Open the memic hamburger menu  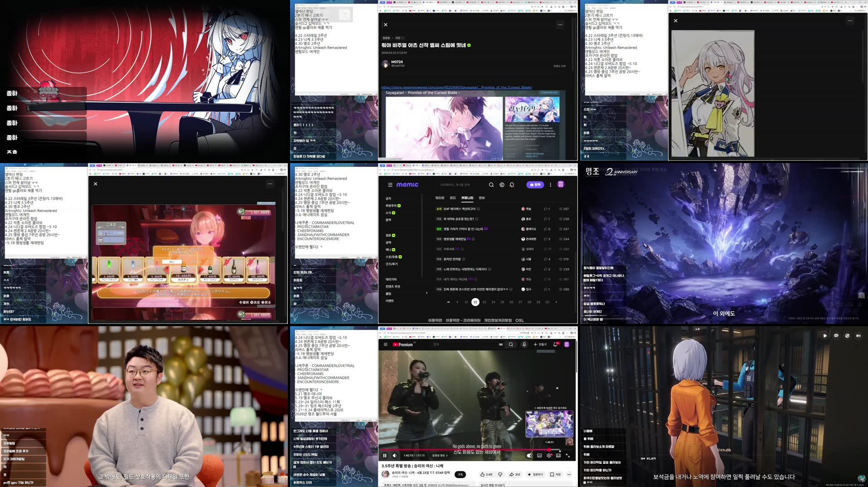pos(390,185)
